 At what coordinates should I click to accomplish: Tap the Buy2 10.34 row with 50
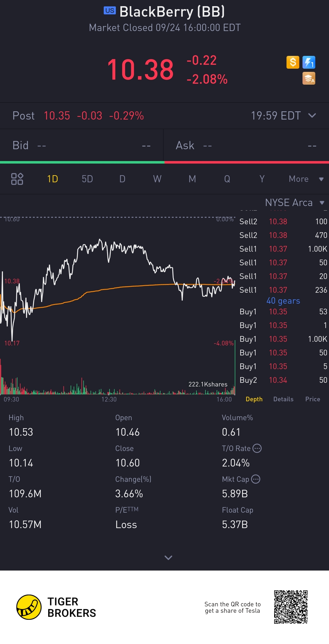[x=283, y=380]
